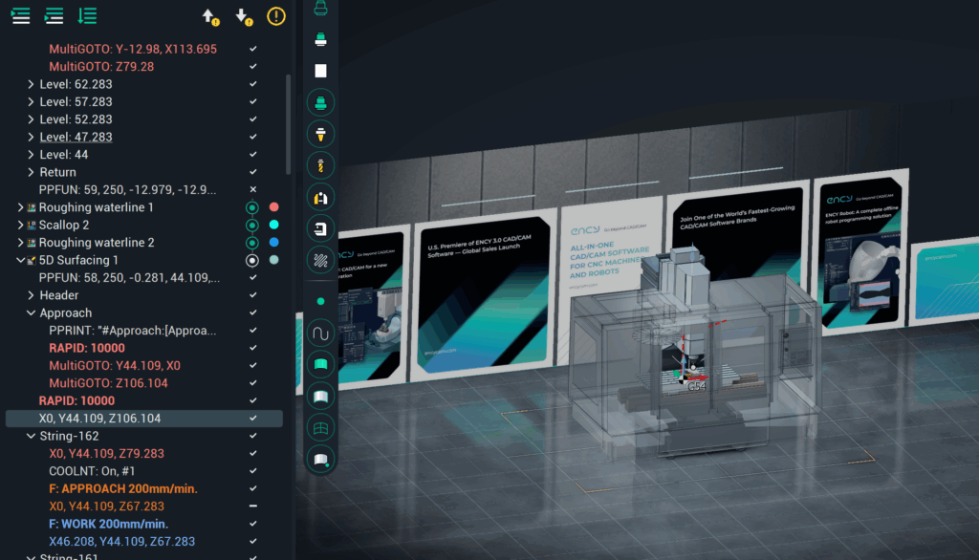The width and height of the screenshot is (979, 560).
Task: Toggle the status circle for Roughing waterline 1
Action: pyautogui.click(x=252, y=207)
